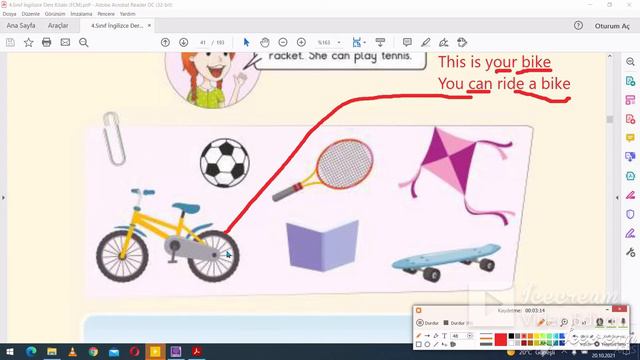This screenshot has height=360, width=640.
Task: Open the Dosya menu
Action: (9, 14)
